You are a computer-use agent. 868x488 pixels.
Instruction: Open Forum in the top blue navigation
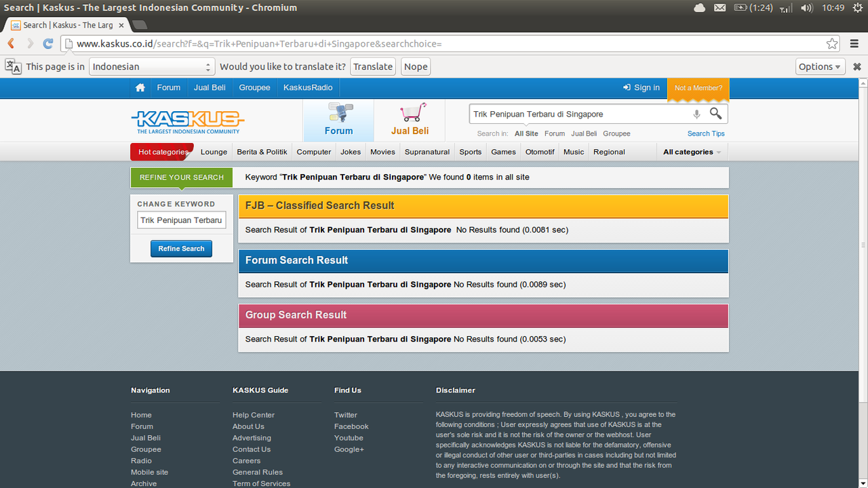click(169, 87)
